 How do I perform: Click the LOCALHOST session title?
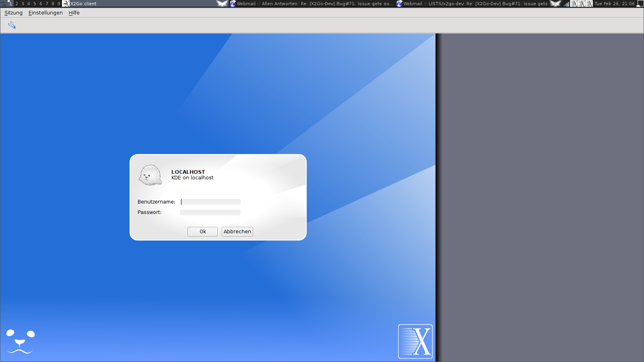[x=188, y=172]
